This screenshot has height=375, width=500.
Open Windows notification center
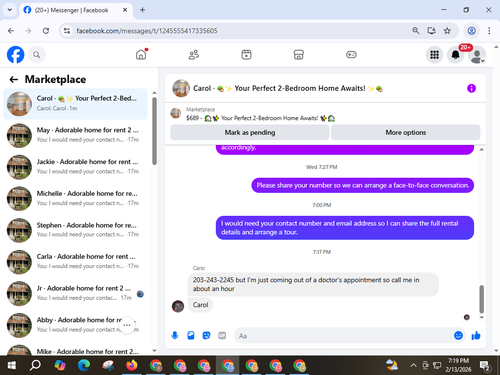[485, 365]
